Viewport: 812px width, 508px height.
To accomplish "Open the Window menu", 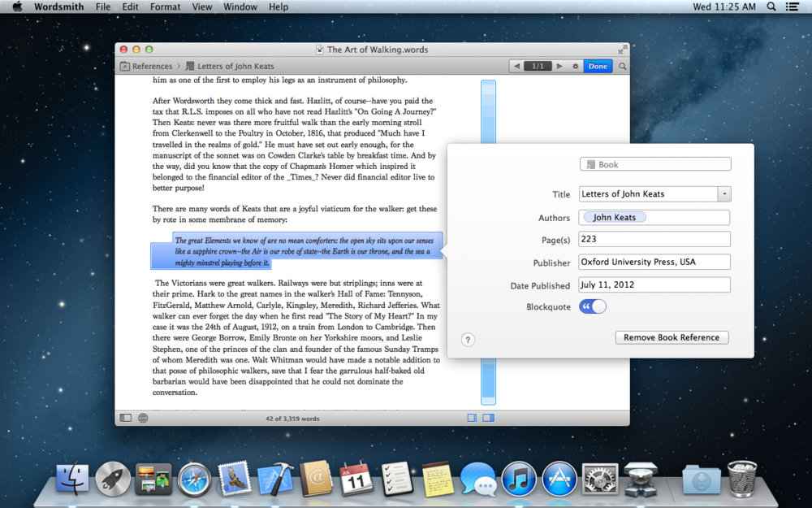I will [240, 7].
